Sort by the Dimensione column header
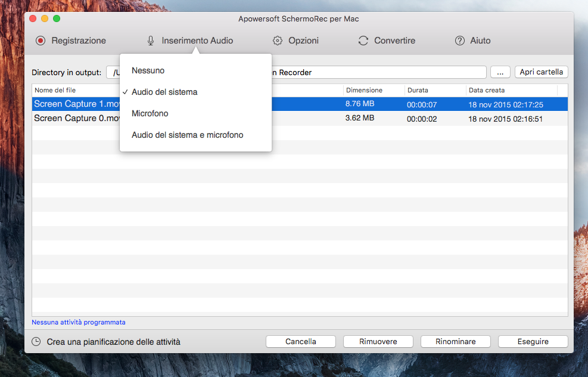The width and height of the screenshot is (588, 377). click(374, 90)
